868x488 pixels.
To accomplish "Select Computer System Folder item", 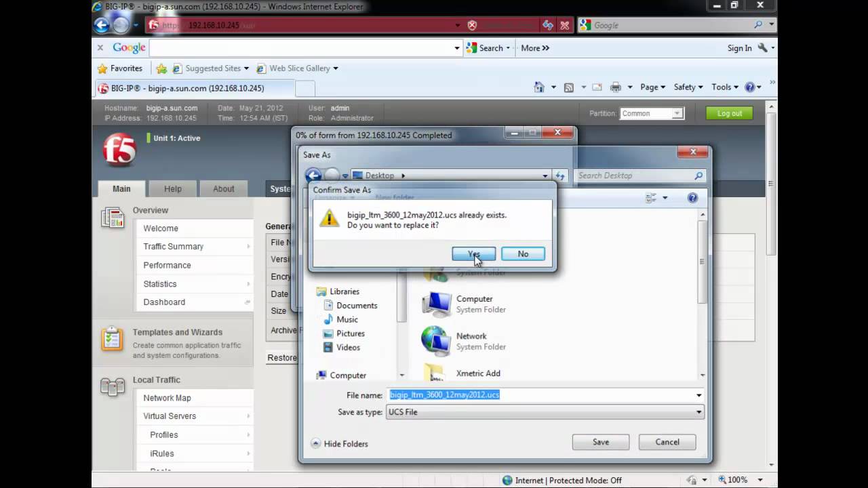I will [464, 304].
